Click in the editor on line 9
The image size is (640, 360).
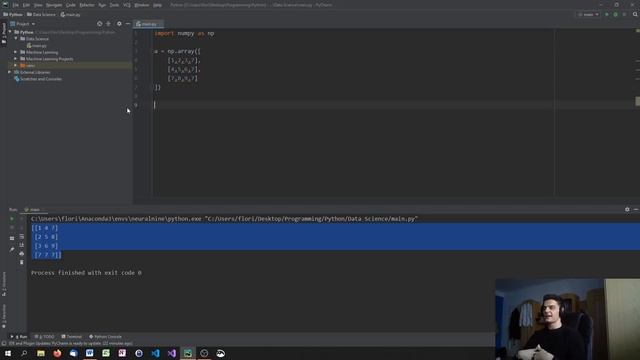353,105
